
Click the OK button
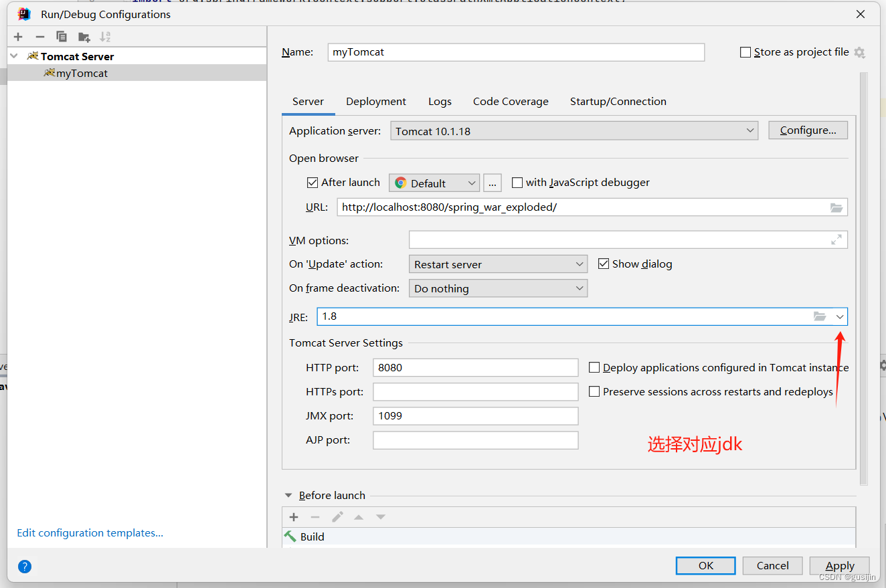(706, 565)
